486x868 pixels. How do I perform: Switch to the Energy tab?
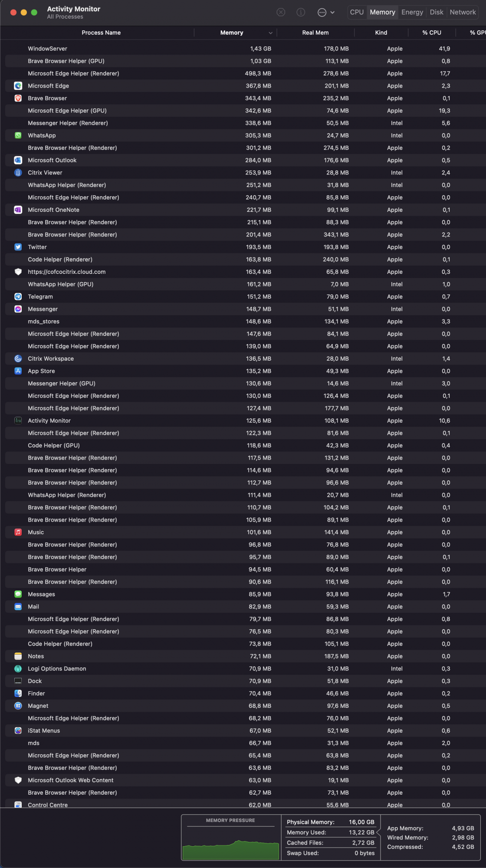412,12
